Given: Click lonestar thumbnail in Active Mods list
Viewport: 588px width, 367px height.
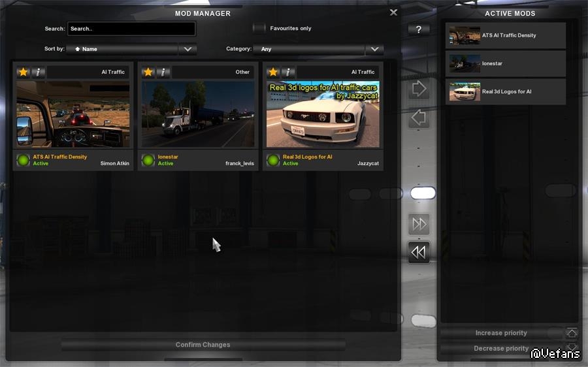Looking at the screenshot, I should pos(465,63).
